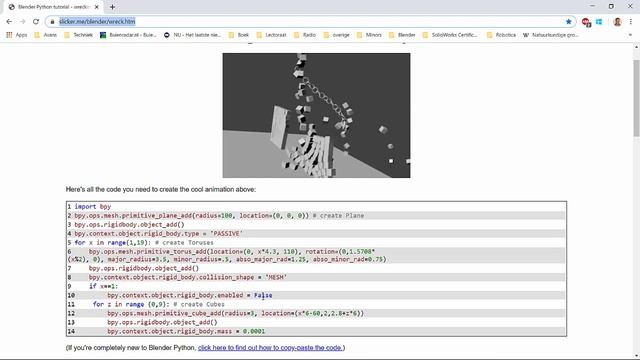Open the Robotica bookmark folder
This screenshot has width=640, height=360.
point(501,35)
